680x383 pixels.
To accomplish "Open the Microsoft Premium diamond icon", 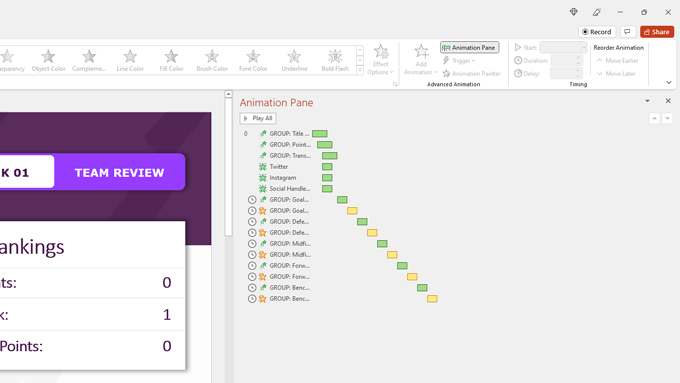I will [574, 12].
